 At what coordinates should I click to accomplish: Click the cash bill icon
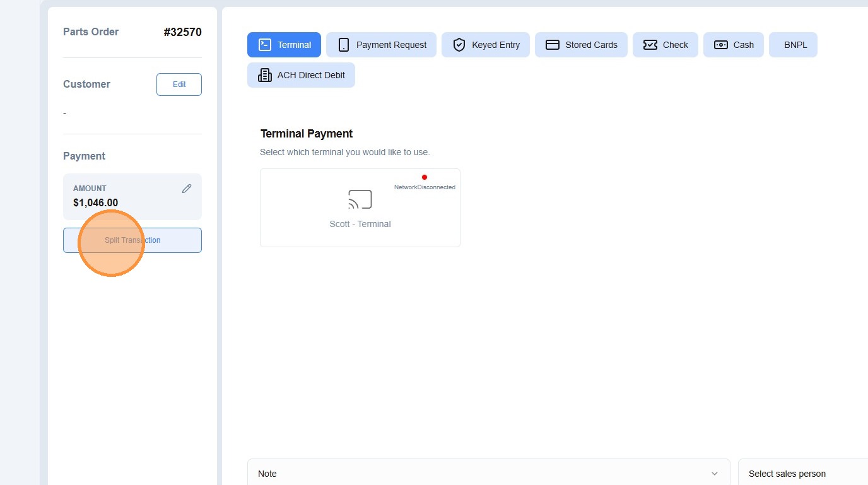tap(721, 45)
